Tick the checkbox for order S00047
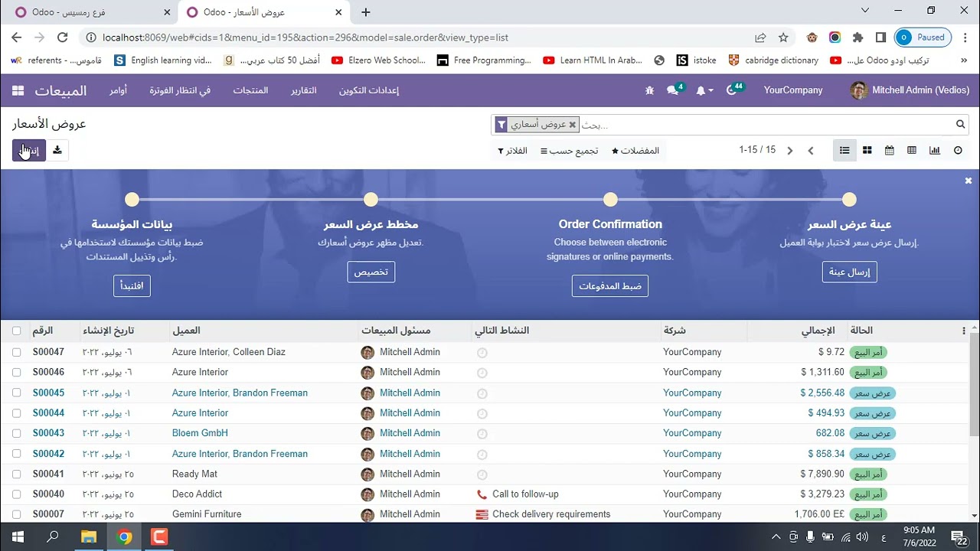980x551 pixels. pyautogui.click(x=16, y=352)
